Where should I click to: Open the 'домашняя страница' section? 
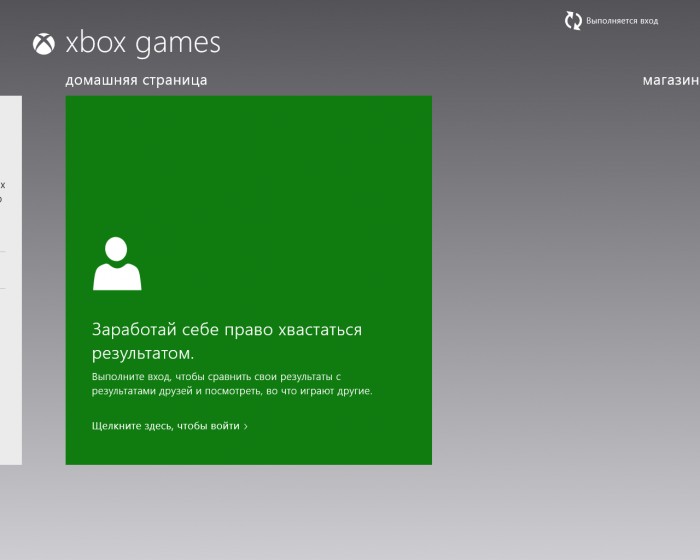coord(136,80)
